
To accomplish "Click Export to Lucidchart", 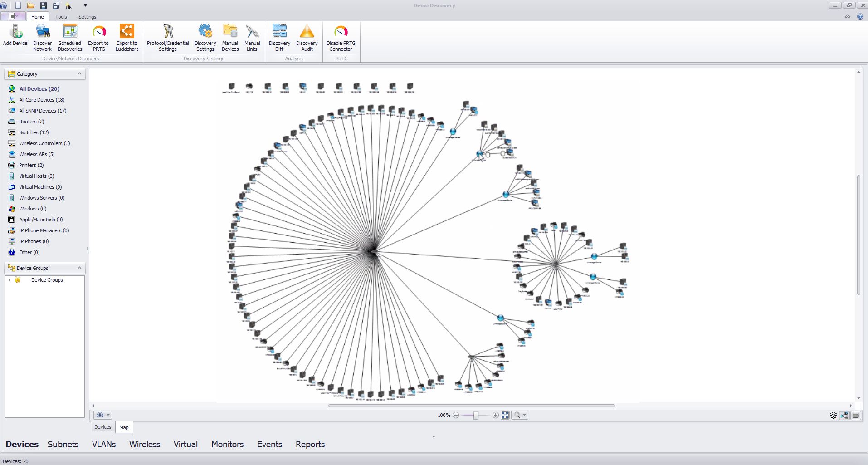I will pyautogui.click(x=127, y=38).
